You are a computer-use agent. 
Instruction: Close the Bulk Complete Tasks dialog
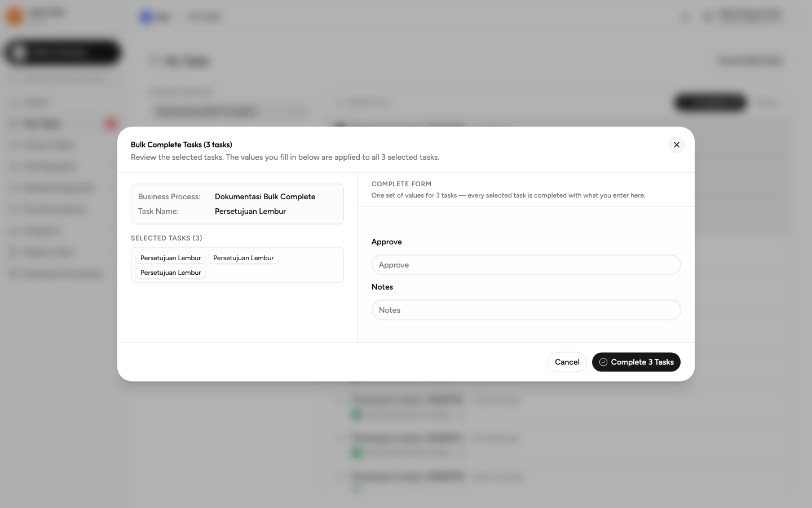pyautogui.click(x=676, y=145)
